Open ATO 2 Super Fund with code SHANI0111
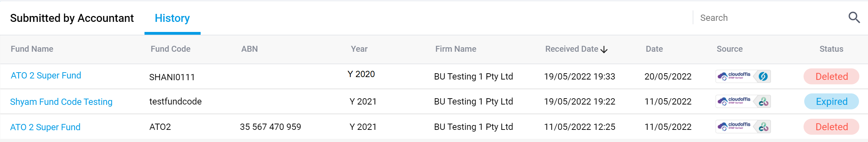 click(x=46, y=75)
